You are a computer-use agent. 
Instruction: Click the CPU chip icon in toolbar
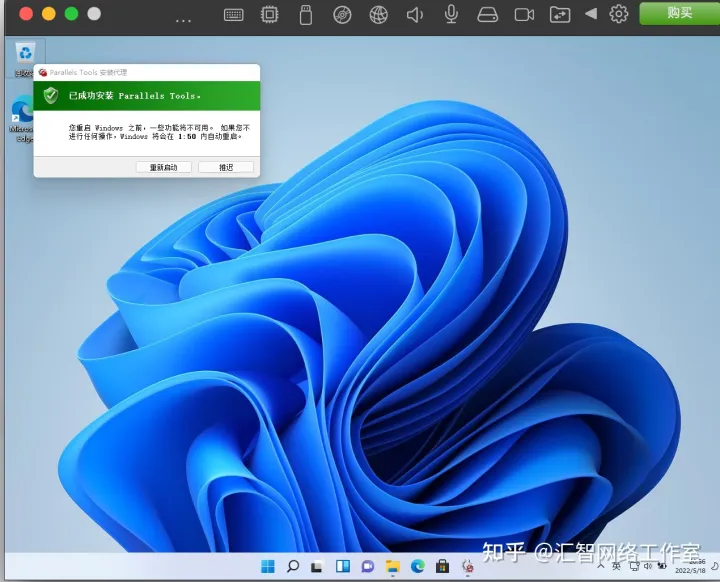[x=270, y=15]
